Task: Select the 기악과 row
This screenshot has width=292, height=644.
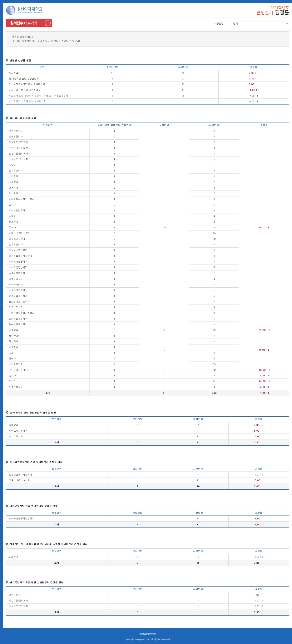Action: [147, 381]
